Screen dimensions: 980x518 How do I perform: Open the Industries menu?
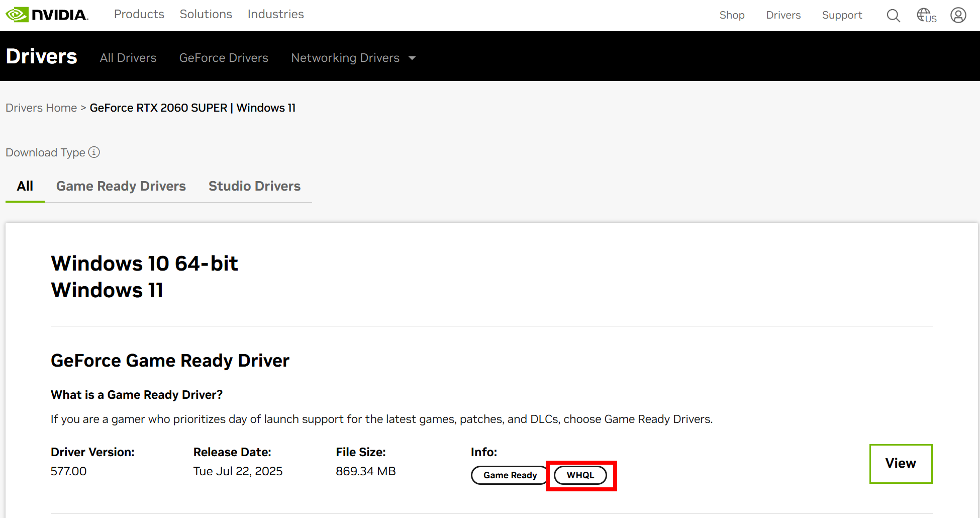pos(275,15)
